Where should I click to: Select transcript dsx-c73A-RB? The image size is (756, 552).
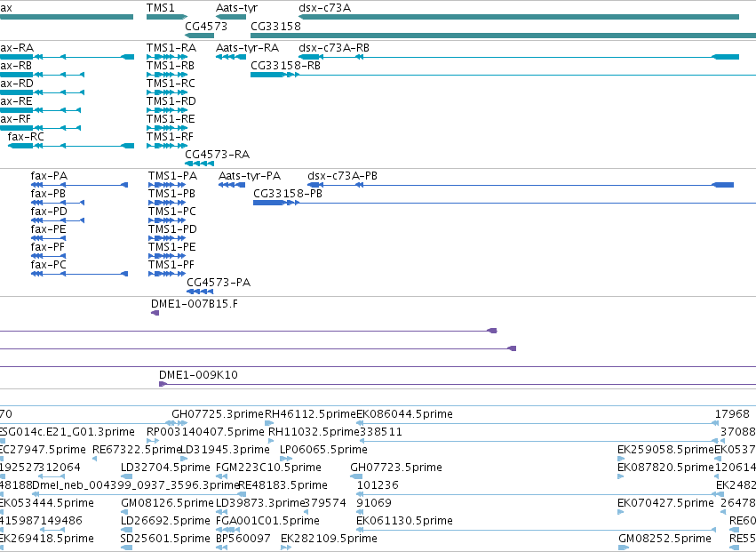point(334,48)
